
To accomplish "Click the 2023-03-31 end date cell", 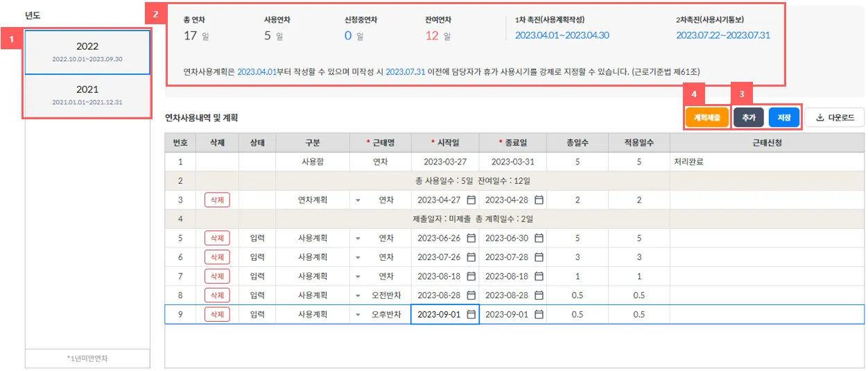I will pos(513,162).
